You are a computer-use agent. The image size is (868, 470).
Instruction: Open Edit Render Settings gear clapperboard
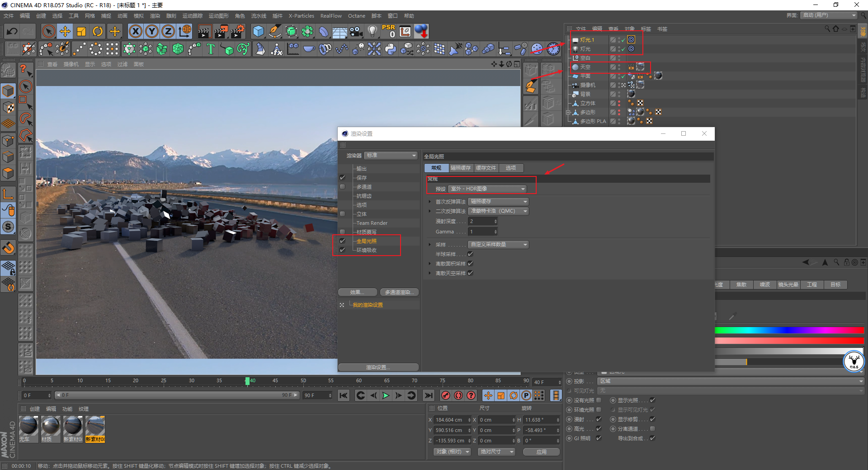pyautogui.click(x=238, y=31)
